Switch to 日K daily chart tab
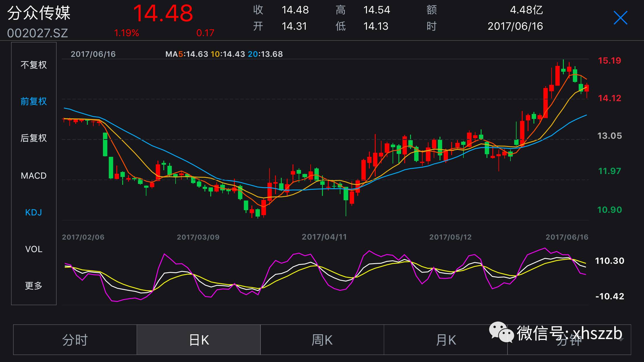The height and width of the screenshot is (362, 644). click(x=199, y=340)
